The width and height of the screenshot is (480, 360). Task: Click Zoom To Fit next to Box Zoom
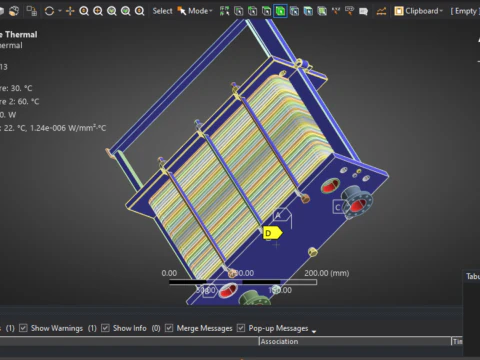(x=112, y=11)
